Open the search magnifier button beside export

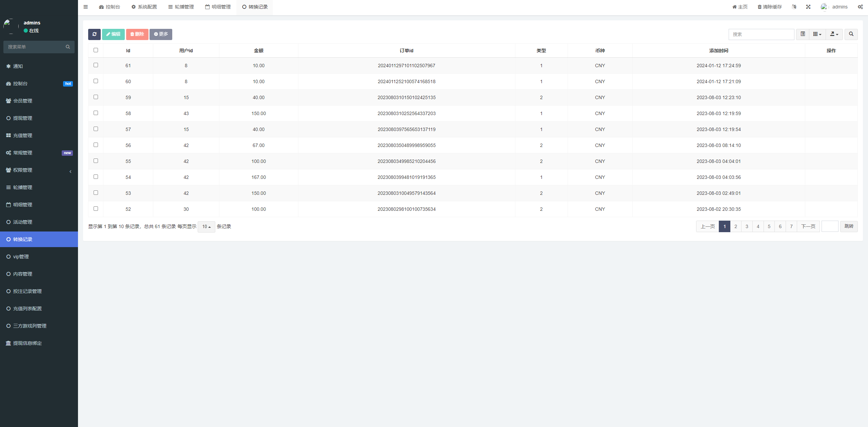pos(851,34)
